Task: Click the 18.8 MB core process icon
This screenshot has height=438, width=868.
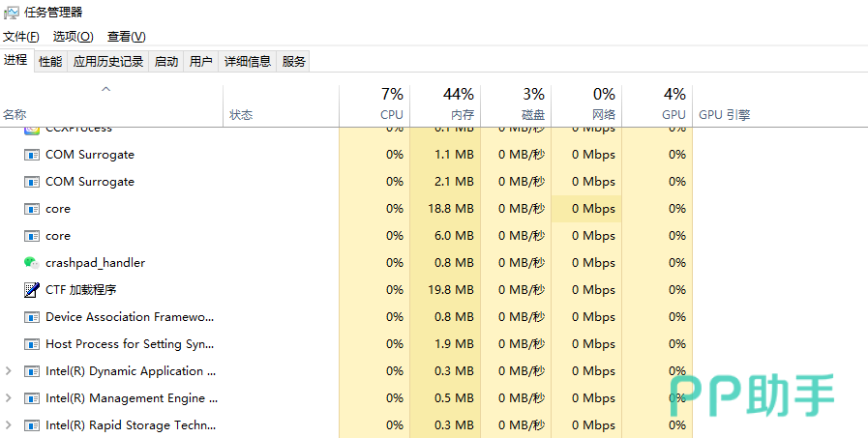Action: coord(31,209)
